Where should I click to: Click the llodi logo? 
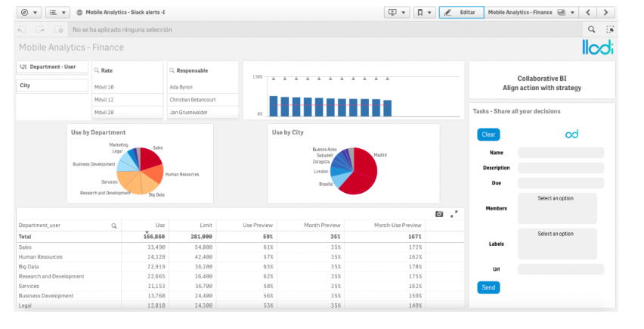point(598,47)
